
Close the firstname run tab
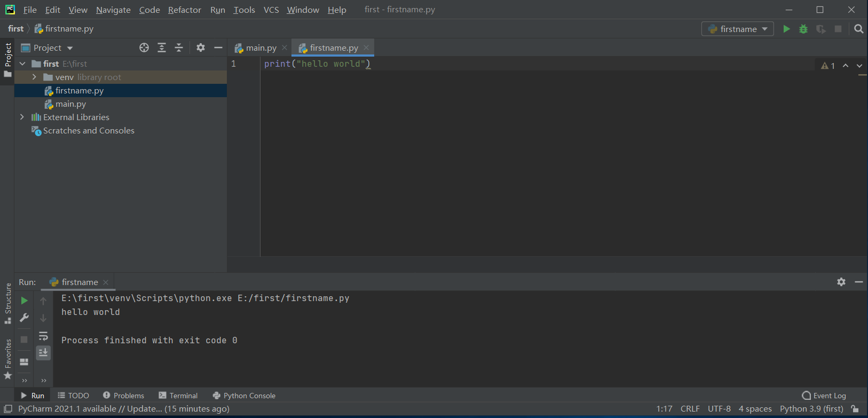click(x=106, y=282)
